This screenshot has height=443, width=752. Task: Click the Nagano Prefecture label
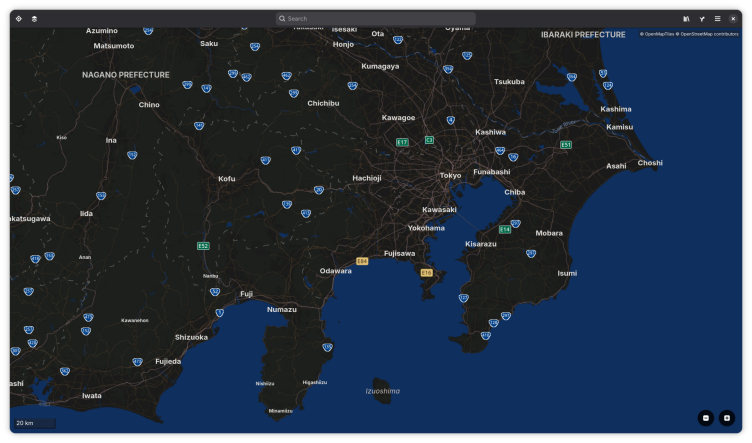coord(126,75)
